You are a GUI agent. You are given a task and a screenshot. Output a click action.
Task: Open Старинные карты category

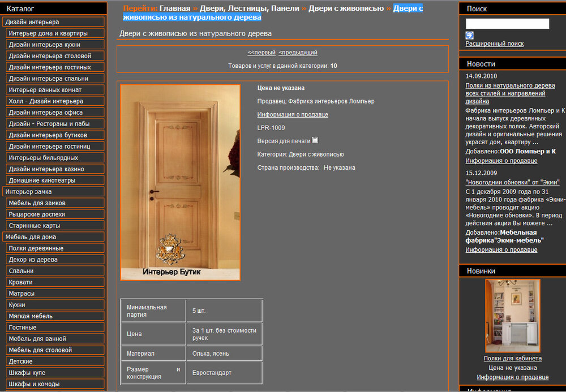pyautogui.click(x=55, y=225)
